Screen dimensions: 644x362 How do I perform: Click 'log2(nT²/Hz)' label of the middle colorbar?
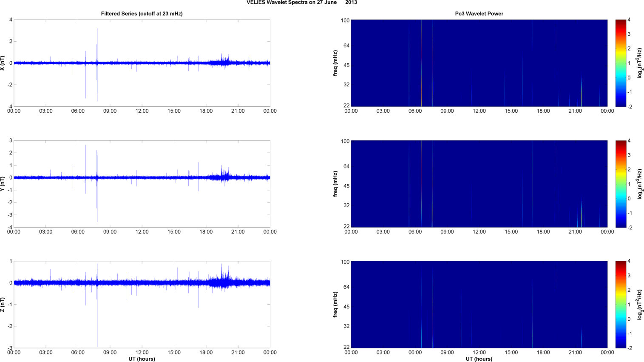[x=640, y=184]
